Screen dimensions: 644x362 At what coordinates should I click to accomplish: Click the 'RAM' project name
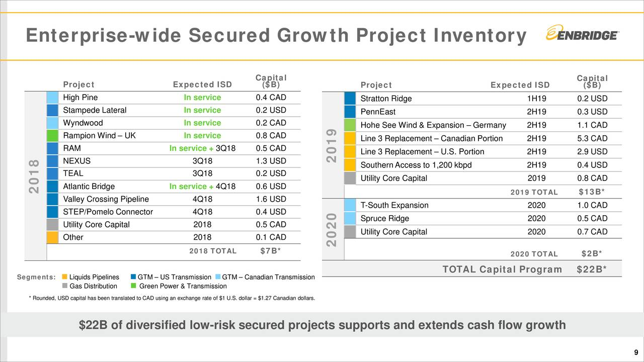[x=72, y=148]
